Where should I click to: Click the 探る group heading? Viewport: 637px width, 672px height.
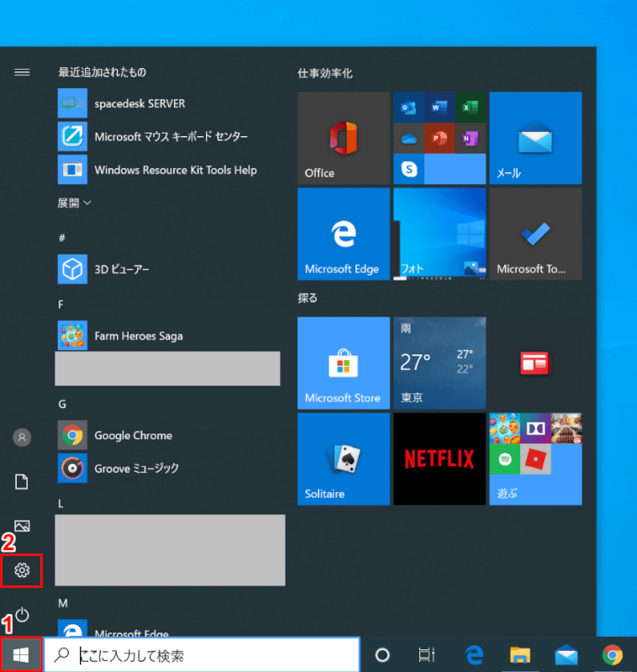pos(308,298)
